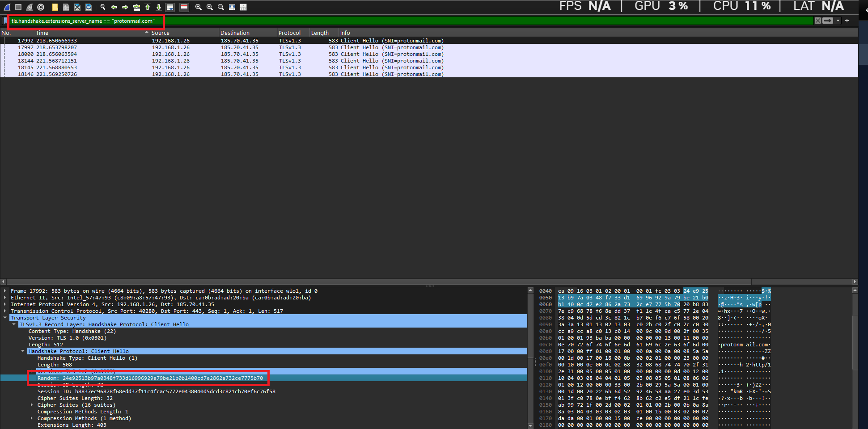
Task: Select packet number 18144 in list
Action: click(x=224, y=61)
